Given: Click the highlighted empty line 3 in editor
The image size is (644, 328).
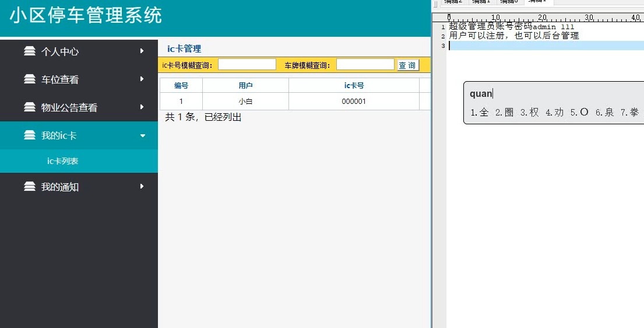Looking at the screenshot, I should (546, 46).
